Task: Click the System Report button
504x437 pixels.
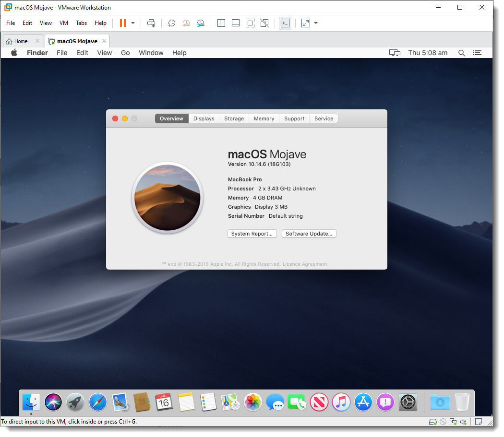Action: coord(252,234)
